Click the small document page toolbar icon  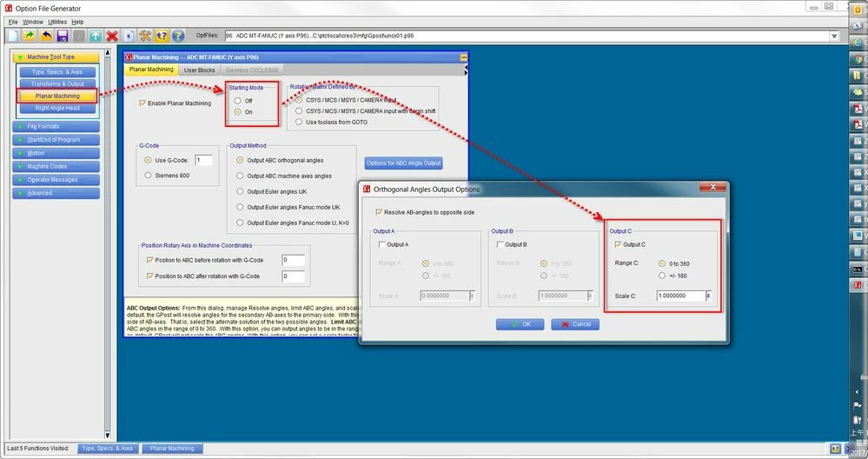129,36
